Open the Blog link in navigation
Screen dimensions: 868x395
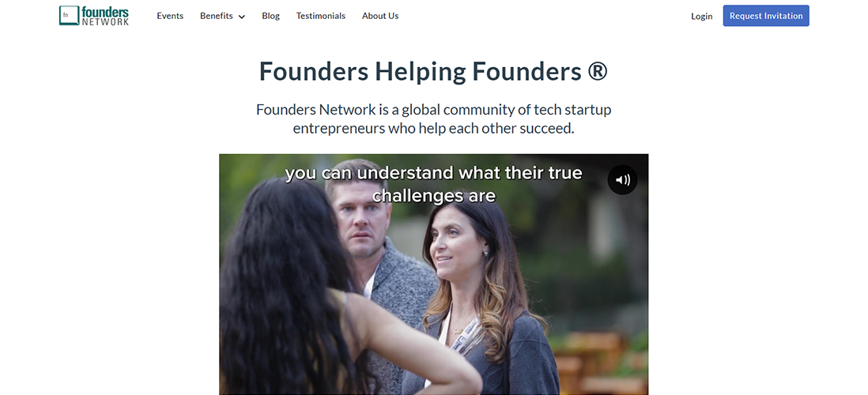coord(270,16)
